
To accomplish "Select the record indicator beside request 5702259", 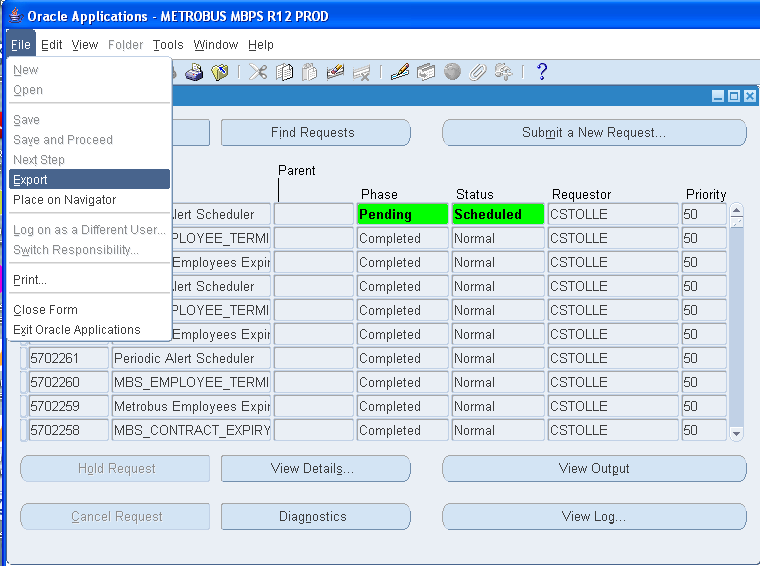I will tap(23, 406).
